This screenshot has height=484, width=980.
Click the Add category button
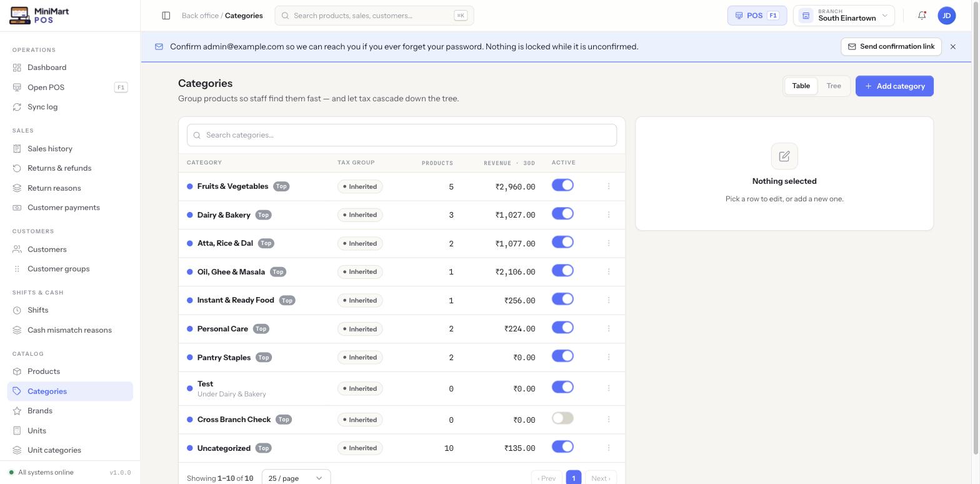tap(894, 86)
